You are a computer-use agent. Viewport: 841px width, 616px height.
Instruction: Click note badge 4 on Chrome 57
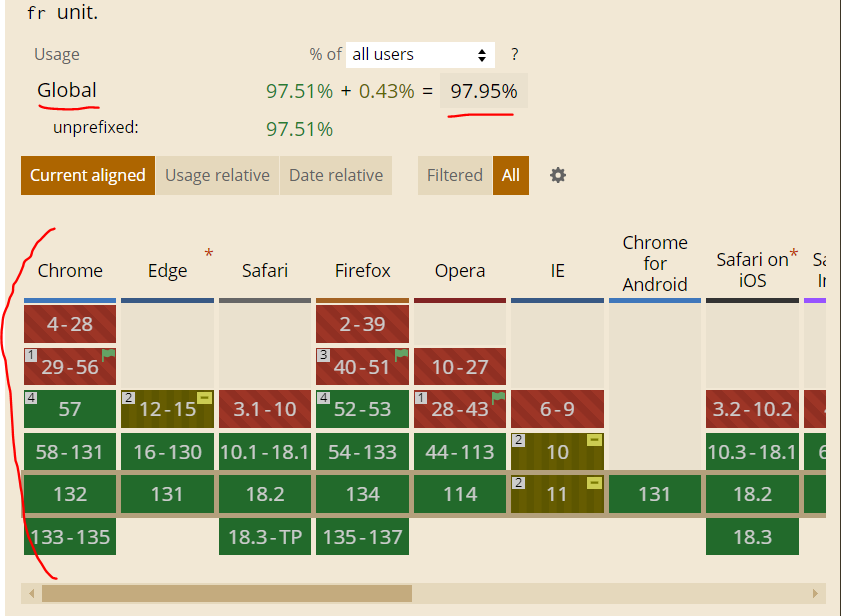click(x=31, y=398)
